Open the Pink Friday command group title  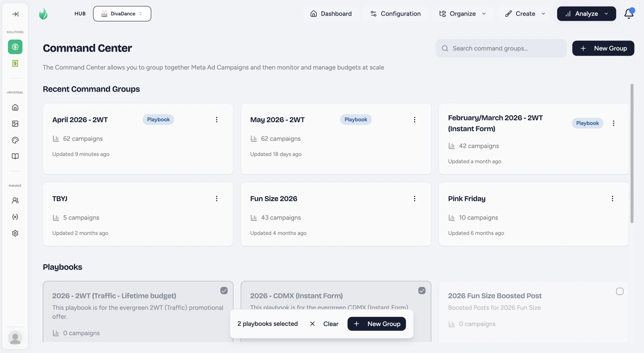coord(467,199)
